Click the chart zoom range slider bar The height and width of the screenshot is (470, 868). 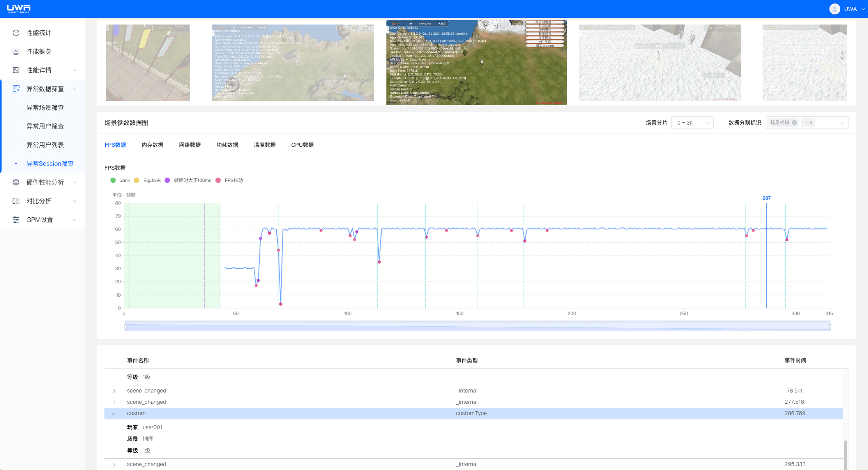[x=477, y=327]
